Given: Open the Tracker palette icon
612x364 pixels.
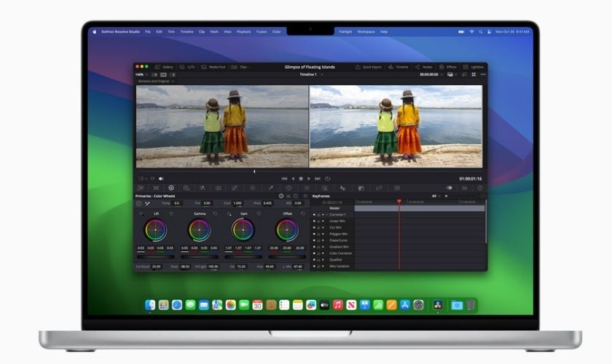Looking at the screenshot, I should point(307,188).
